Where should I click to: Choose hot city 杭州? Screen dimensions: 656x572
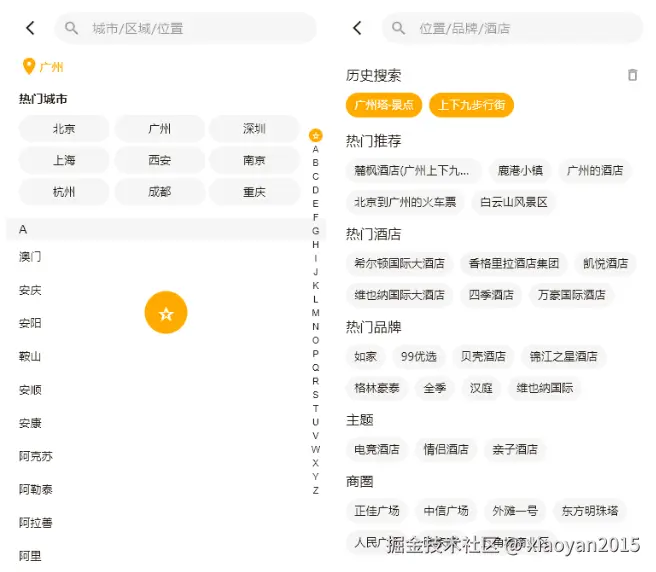point(64,192)
